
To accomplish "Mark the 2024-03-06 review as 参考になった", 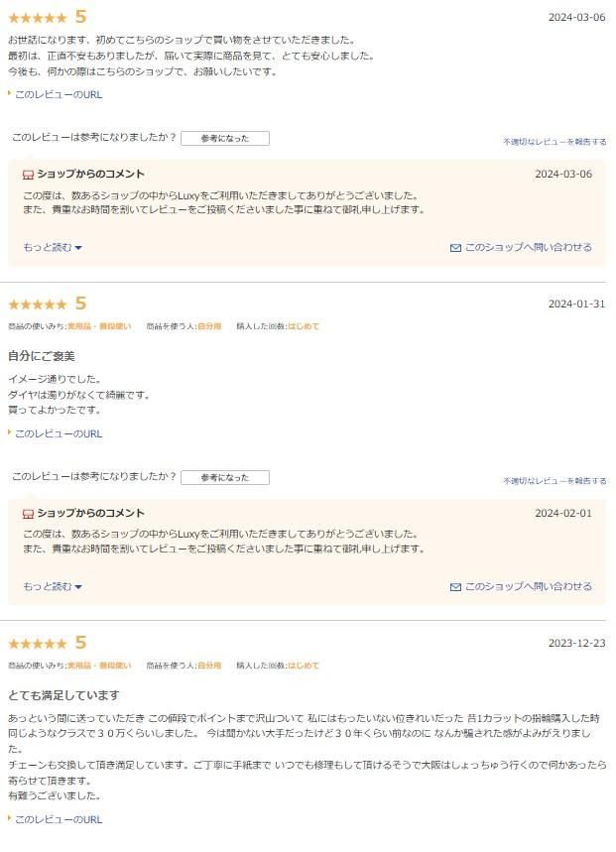I will pos(225,139).
